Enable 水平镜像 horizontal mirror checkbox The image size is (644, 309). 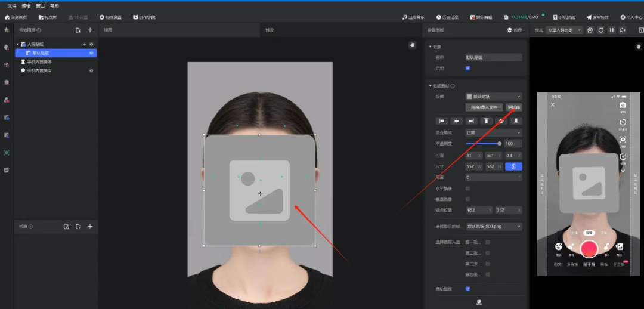pyautogui.click(x=467, y=189)
